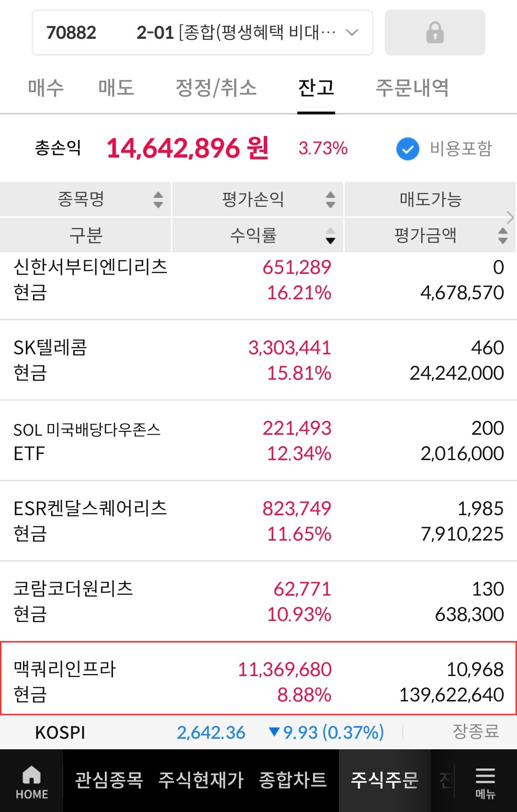Open 주식현재가 in bottom bar
The width and height of the screenshot is (517, 812).
pyautogui.click(x=201, y=780)
